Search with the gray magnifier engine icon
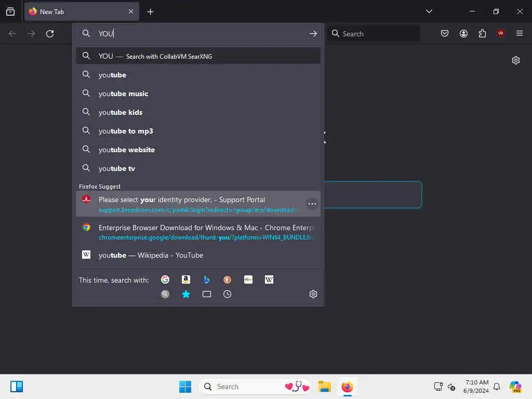 165,294
